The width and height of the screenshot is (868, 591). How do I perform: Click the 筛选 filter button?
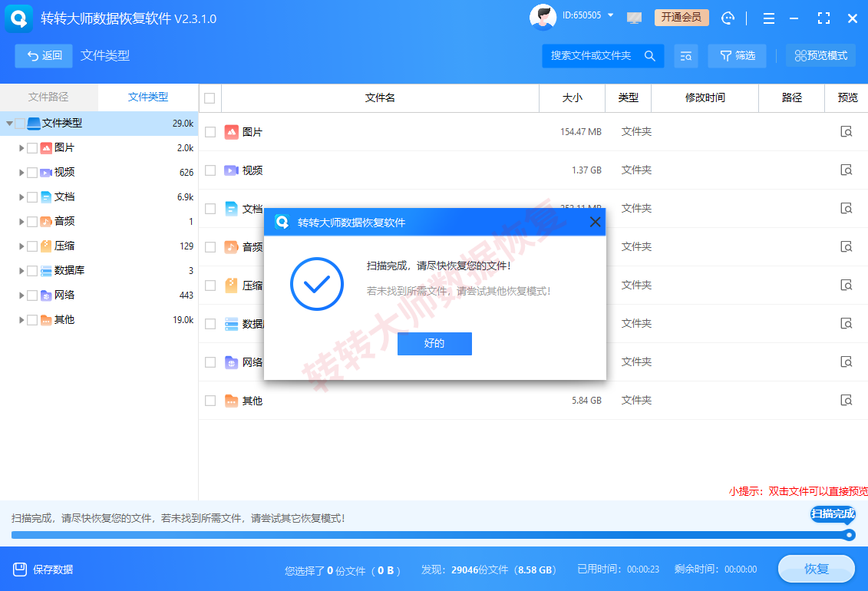point(737,56)
